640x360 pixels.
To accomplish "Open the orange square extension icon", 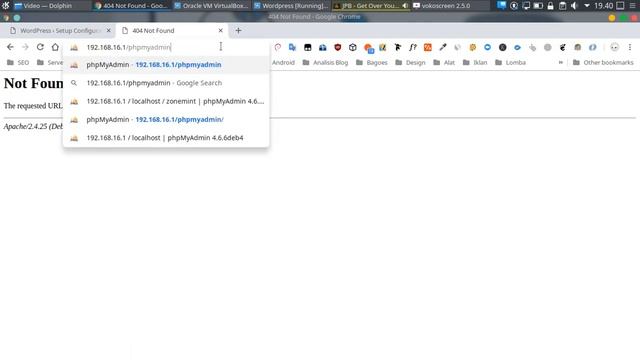I will point(428,47).
